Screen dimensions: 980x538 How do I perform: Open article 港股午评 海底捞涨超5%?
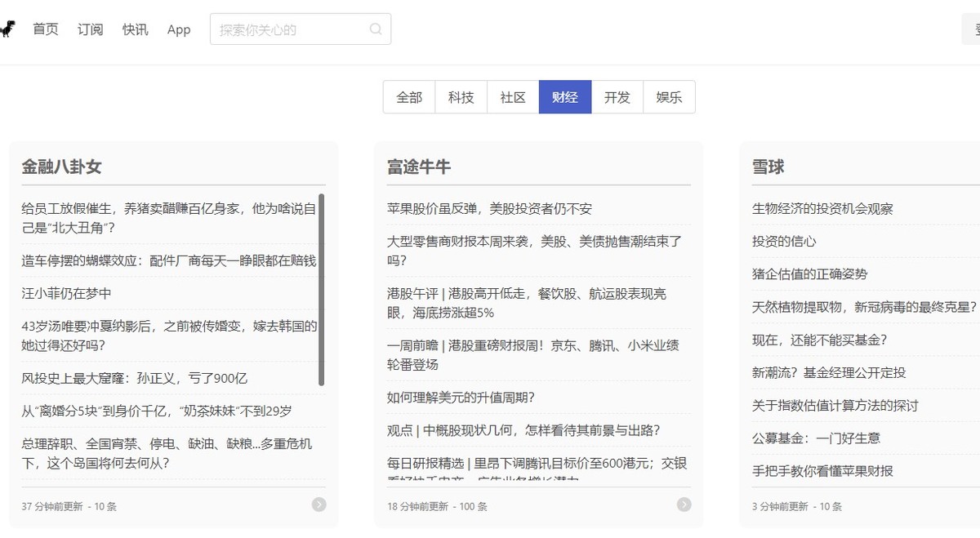pos(527,303)
